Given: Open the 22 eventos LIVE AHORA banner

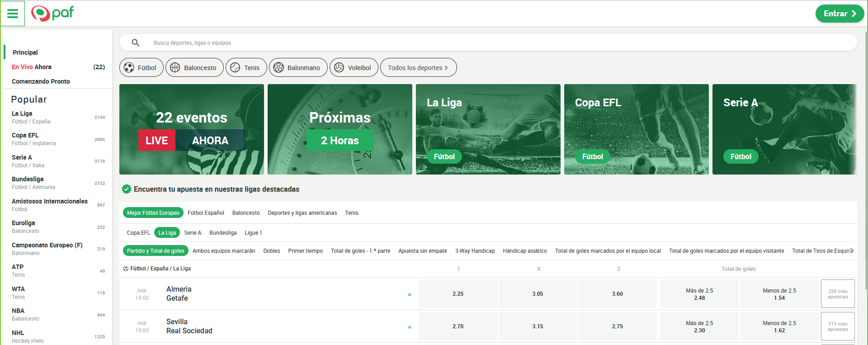Looking at the screenshot, I should click(192, 129).
